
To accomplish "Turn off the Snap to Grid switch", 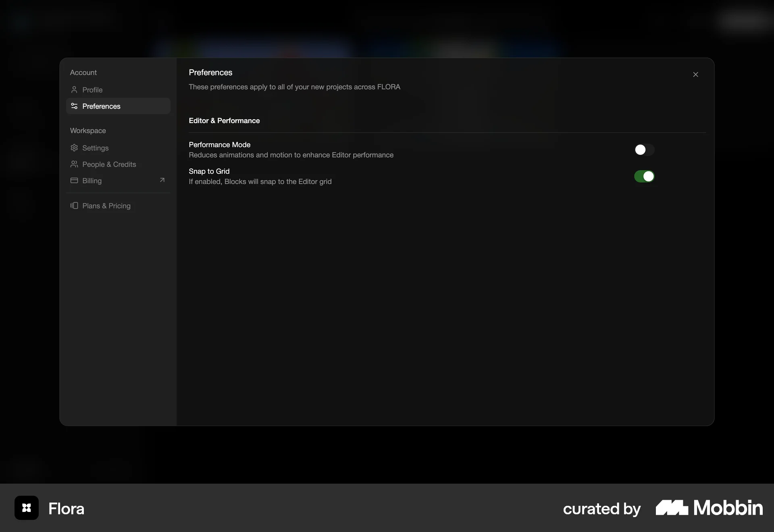I will [x=644, y=176].
